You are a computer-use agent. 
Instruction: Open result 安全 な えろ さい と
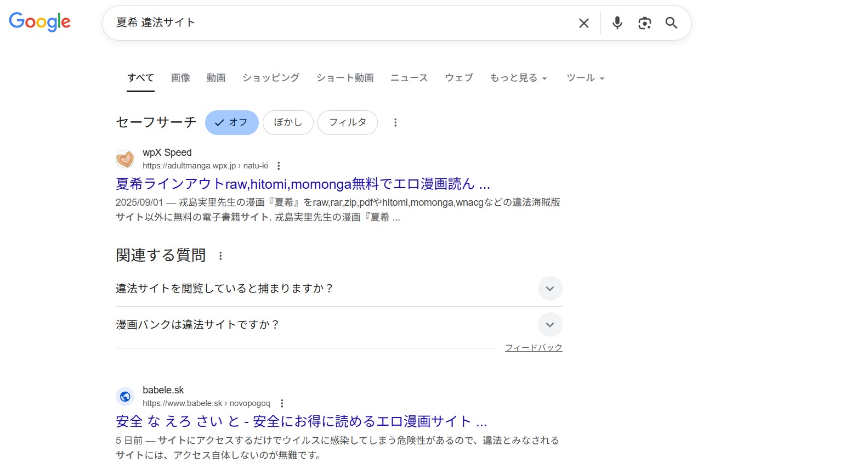[301, 421]
